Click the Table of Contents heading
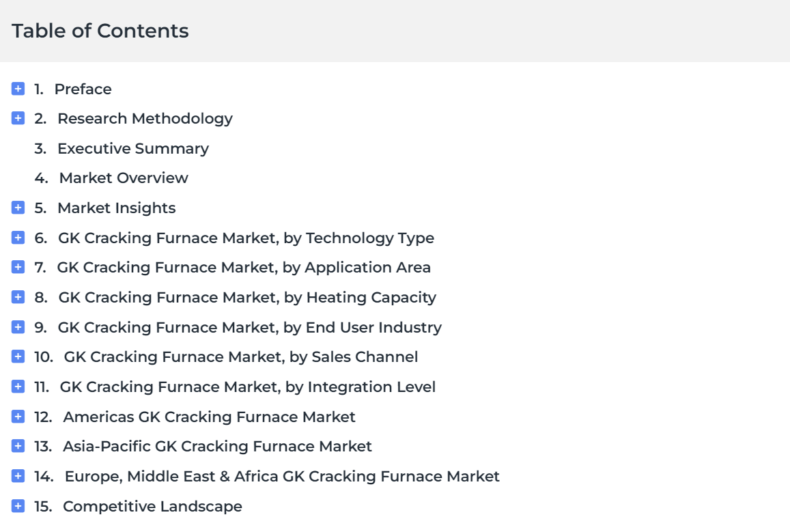This screenshot has width=790, height=532. coord(100,31)
